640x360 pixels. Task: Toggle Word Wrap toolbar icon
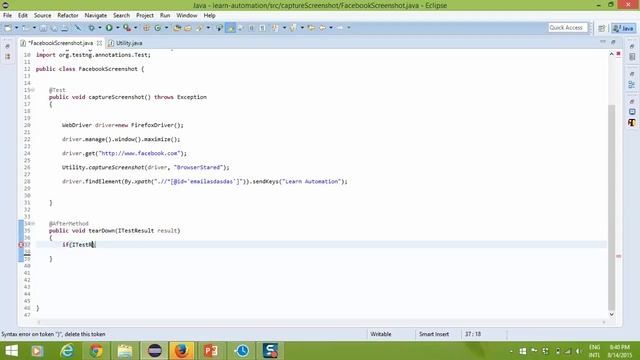(x=241, y=28)
